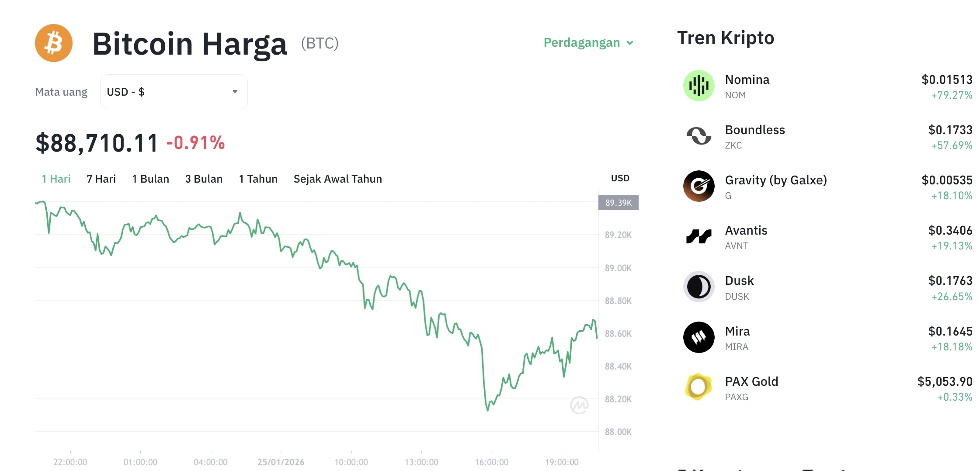The image size is (980, 471).
Task: Select the 1 Bulan chart range
Action: (150, 179)
